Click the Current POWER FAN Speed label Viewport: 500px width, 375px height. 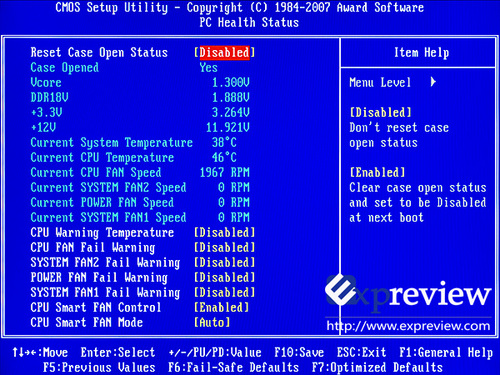point(102,203)
